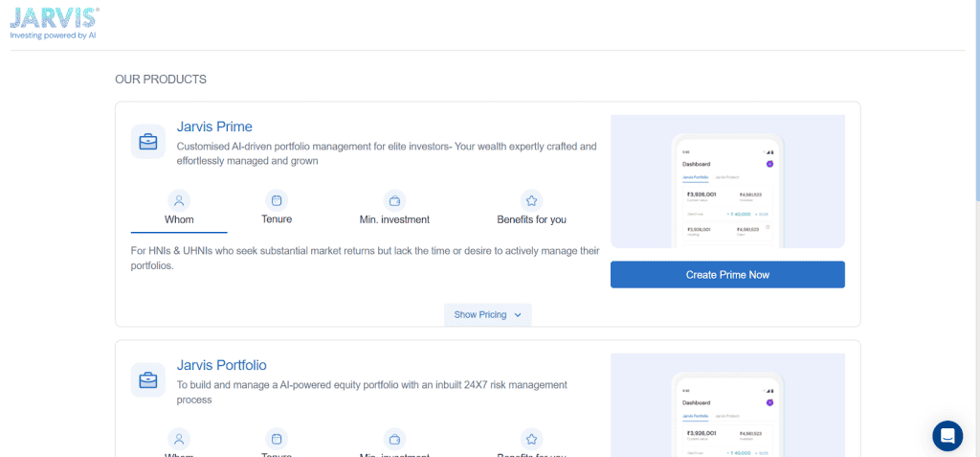Click the wallet icon above Min. investment in Jarvis Prime
The image size is (980, 457).
click(x=394, y=201)
